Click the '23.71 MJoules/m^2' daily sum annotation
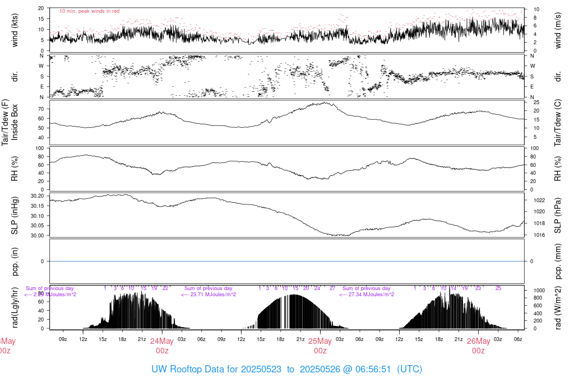The height and width of the screenshot is (392, 574). 209,295
